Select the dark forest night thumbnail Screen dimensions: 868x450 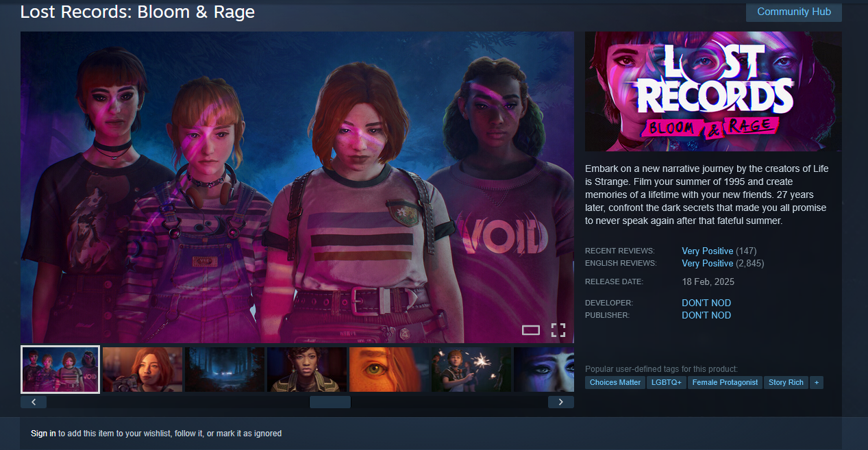[x=225, y=369]
